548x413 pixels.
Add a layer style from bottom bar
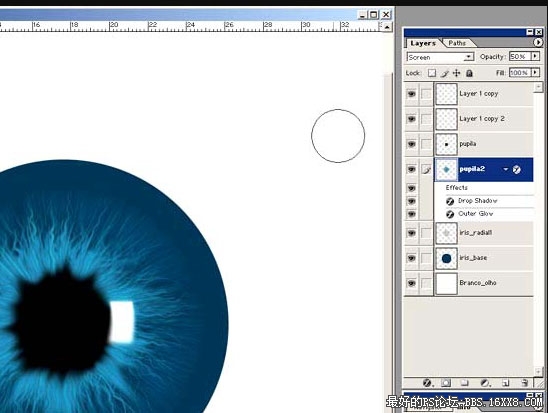pyautogui.click(x=427, y=383)
